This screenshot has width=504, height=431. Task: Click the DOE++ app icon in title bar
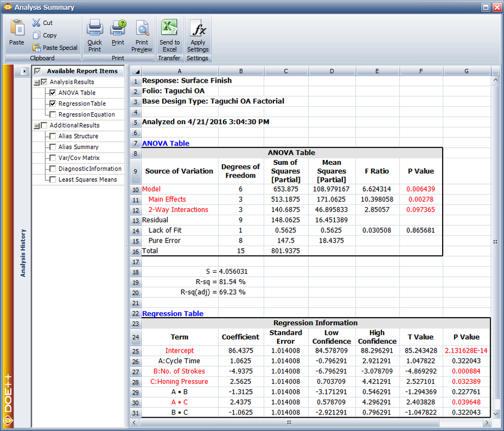click(7, 7)
